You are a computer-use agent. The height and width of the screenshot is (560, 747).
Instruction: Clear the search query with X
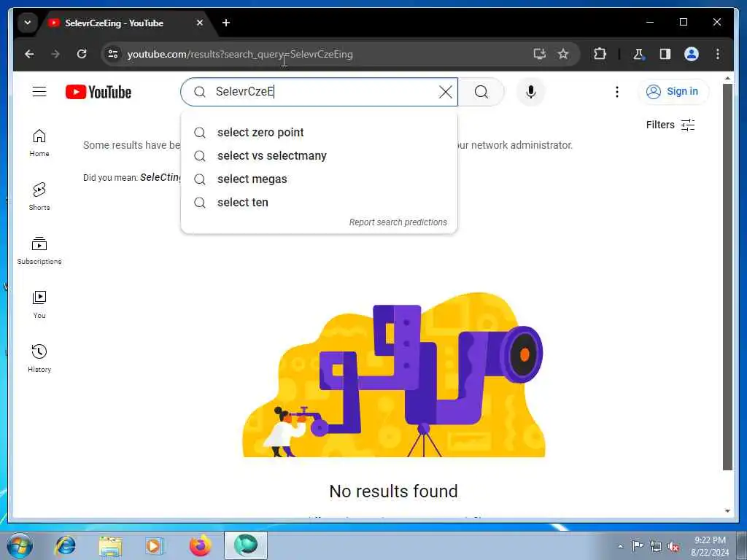[446, 92]
